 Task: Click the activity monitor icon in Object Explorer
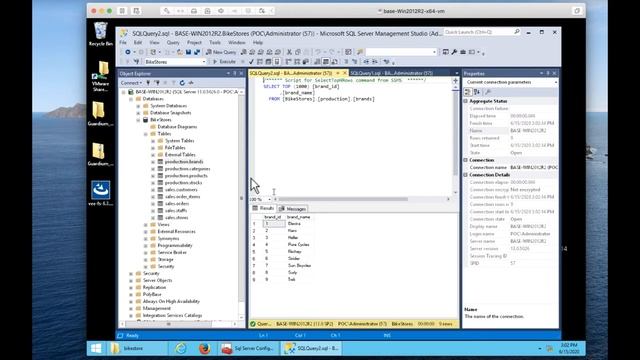click(191, 83)
